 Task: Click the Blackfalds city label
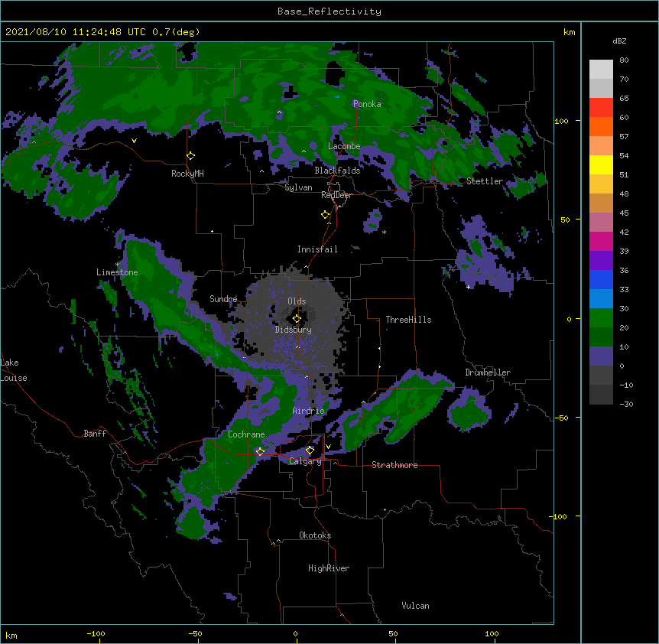pyautogui.click(x=337, y=171)
